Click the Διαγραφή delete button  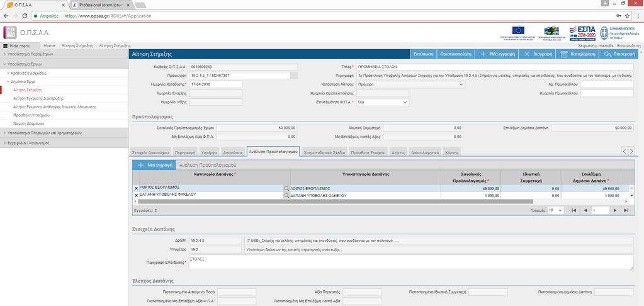pos(537,54)
